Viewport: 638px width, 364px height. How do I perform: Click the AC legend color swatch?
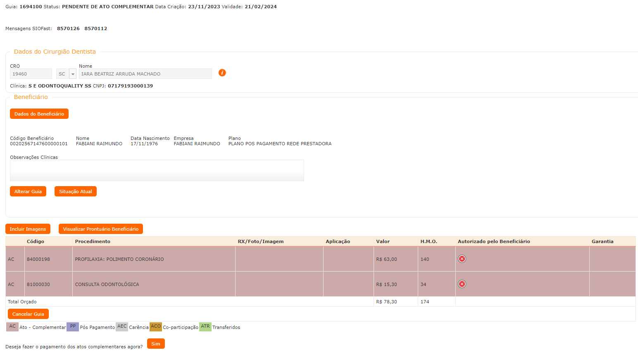pyautogui.click(x=12, y=326)
